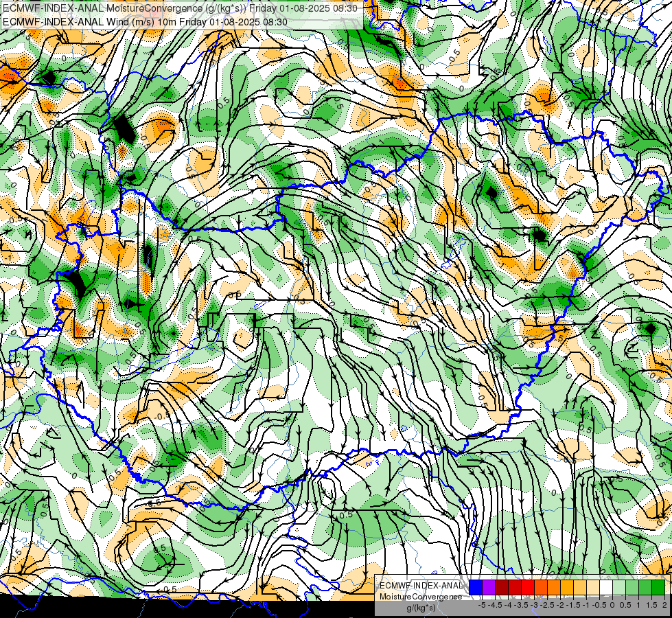Viewport: 672px width, 618px height.
Task: Click the -3.5 tick label on the legend
Action: pos(521,605)
